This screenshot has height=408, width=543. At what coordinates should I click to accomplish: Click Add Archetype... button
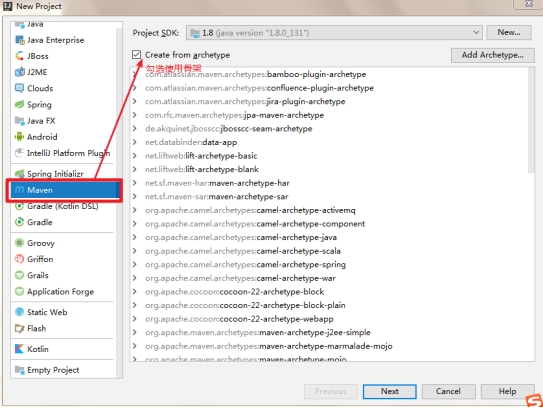[x=492, y=55]
